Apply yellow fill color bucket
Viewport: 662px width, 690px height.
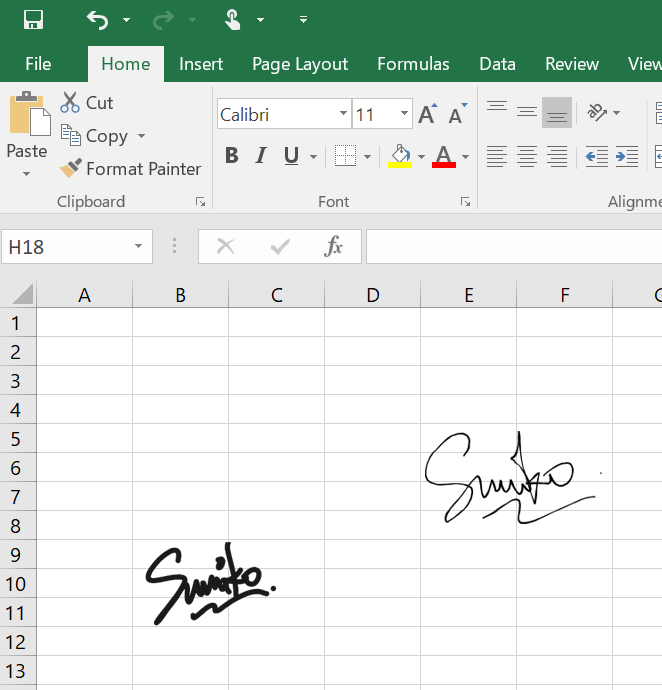[400, 156]
